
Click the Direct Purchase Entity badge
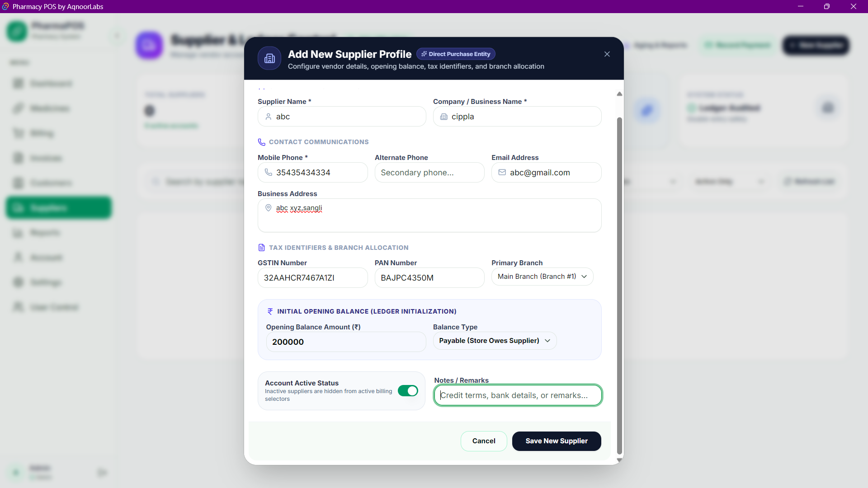456,54
